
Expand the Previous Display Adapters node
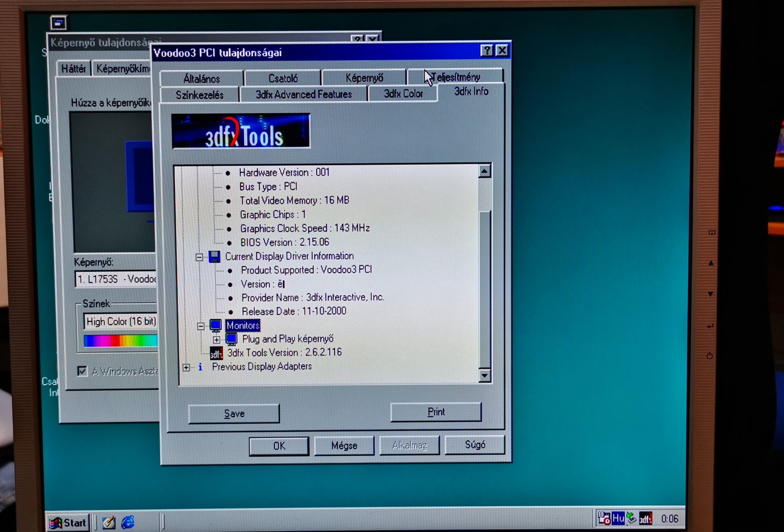click(186, 367)
